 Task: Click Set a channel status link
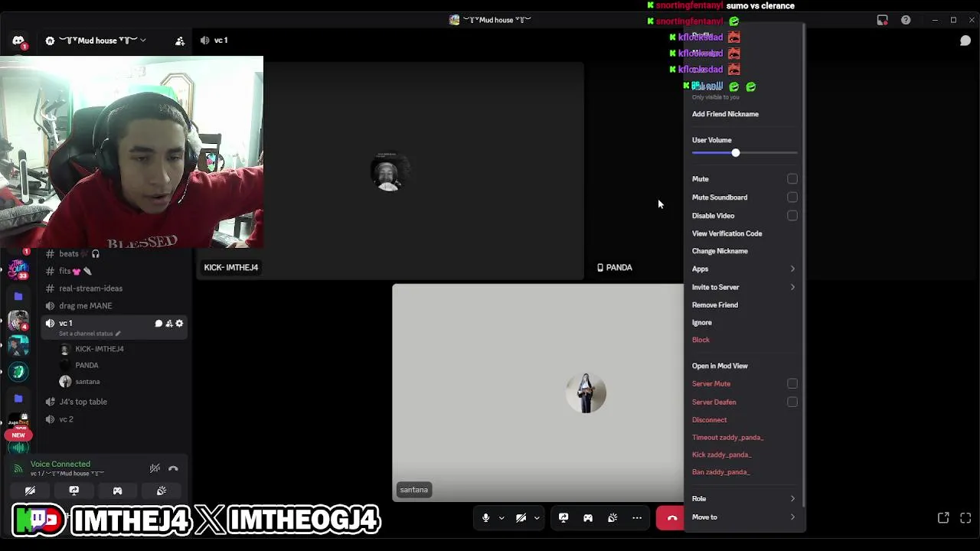coord(90,334)
